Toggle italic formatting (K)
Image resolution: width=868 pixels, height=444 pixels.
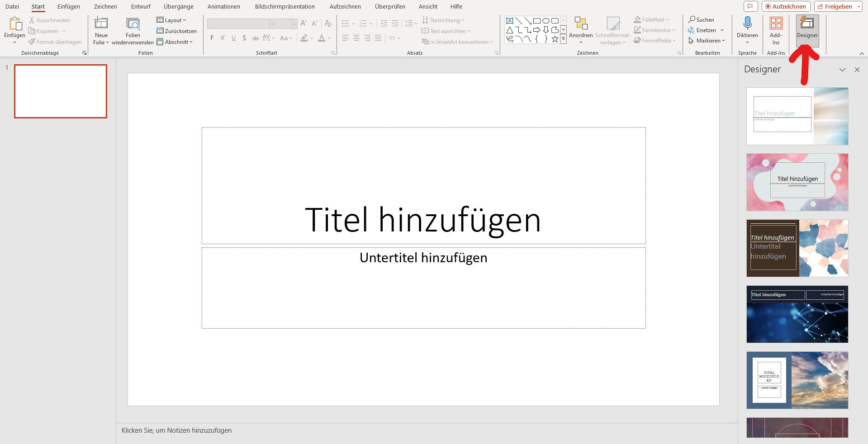[223, 38]
